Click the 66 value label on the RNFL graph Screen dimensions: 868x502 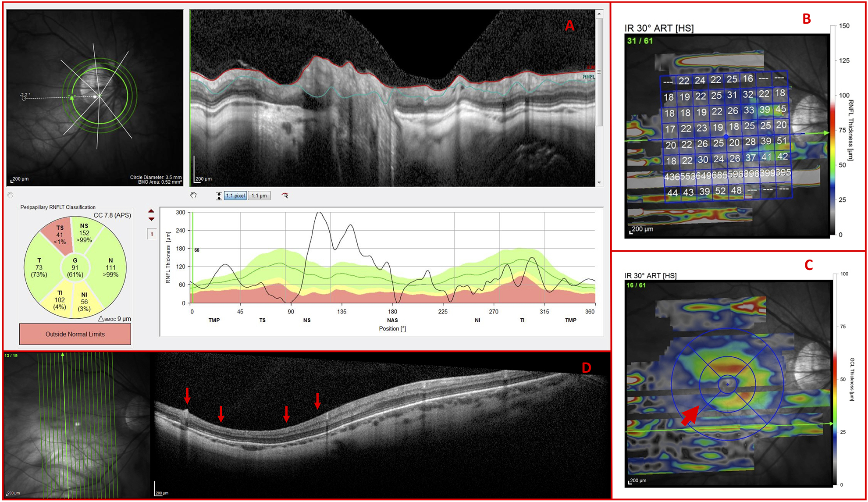[197, 250]
